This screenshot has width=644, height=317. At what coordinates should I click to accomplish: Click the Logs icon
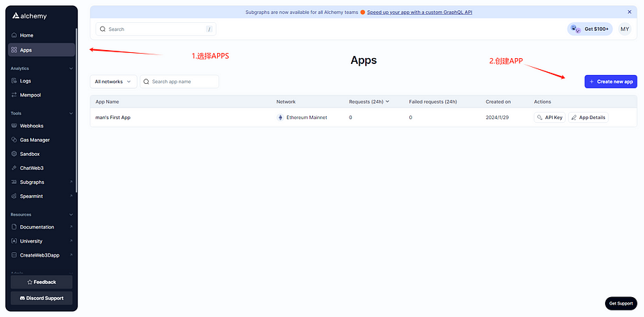[x=14, y=81]
